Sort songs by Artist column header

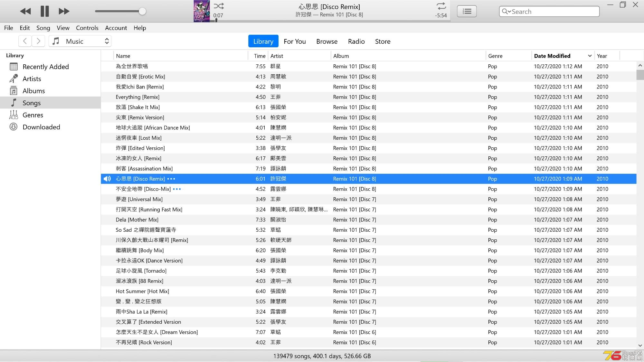click(299, 56)
